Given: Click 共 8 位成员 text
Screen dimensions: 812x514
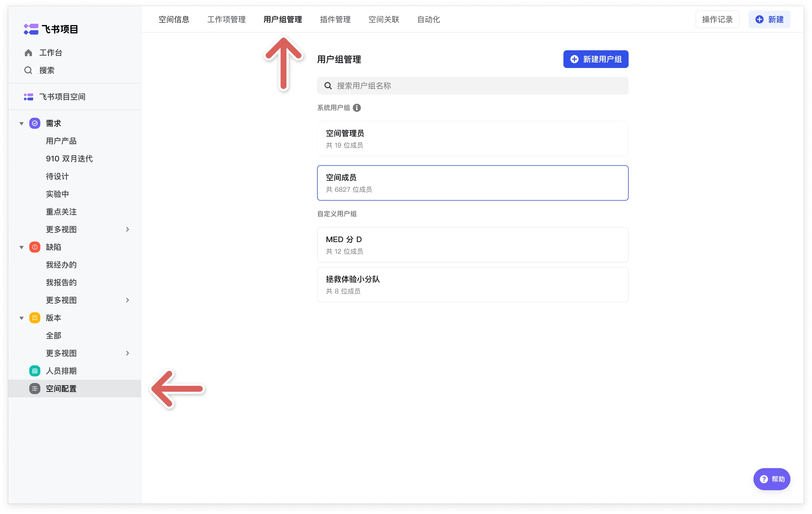Looking at the screenshot, I should click(343, 291).
